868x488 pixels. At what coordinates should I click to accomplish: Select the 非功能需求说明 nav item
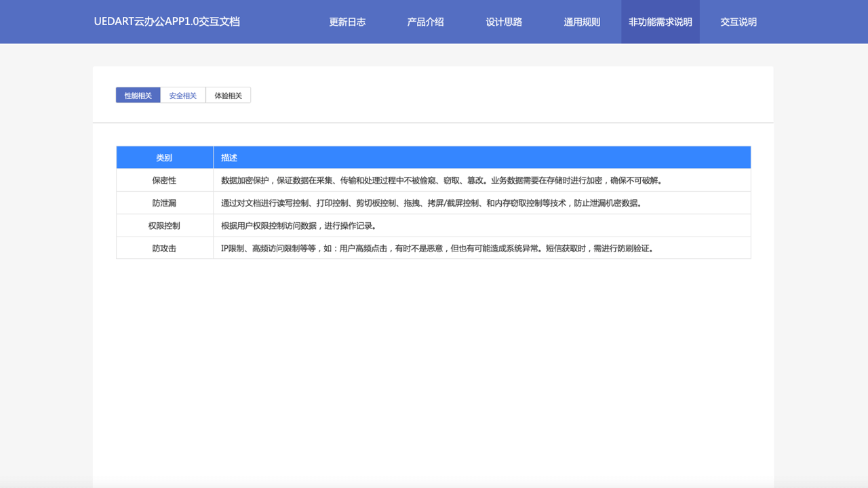click(660, 22)
